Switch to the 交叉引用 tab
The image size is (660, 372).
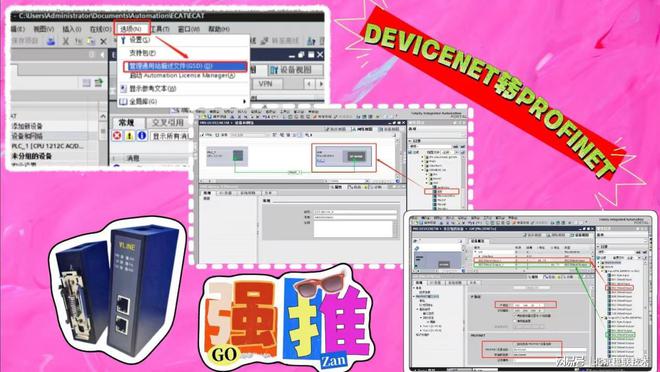click(x=168, y=122)
